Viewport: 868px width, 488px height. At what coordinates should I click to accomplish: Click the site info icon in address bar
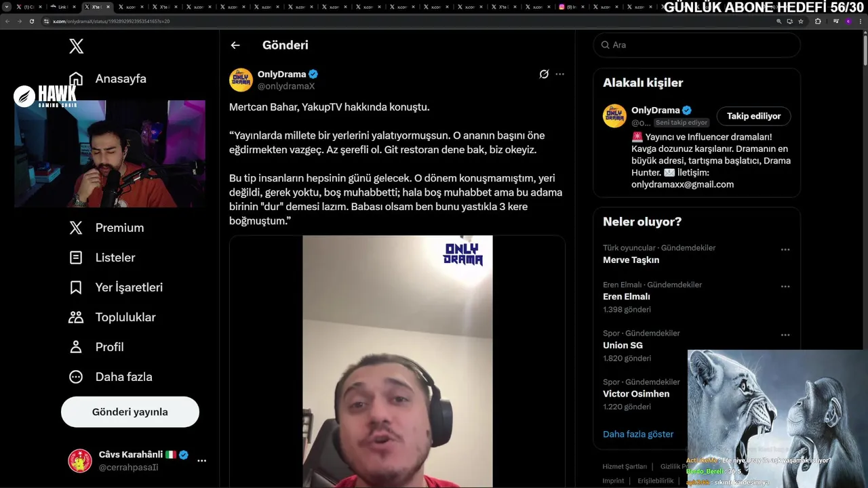(x=47, y=21)
